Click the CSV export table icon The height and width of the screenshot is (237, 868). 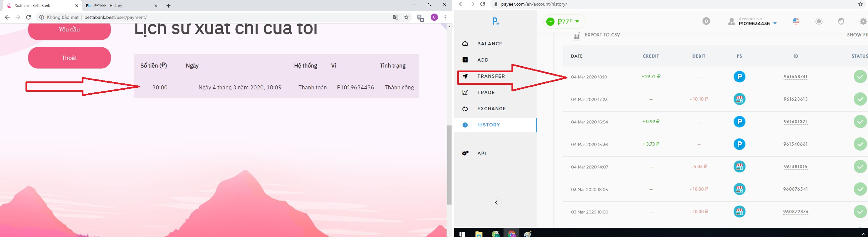tap(576, 36)
